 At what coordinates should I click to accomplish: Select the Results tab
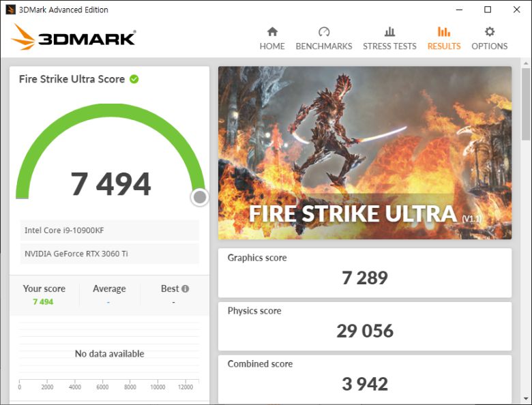(x=444, y=39)
